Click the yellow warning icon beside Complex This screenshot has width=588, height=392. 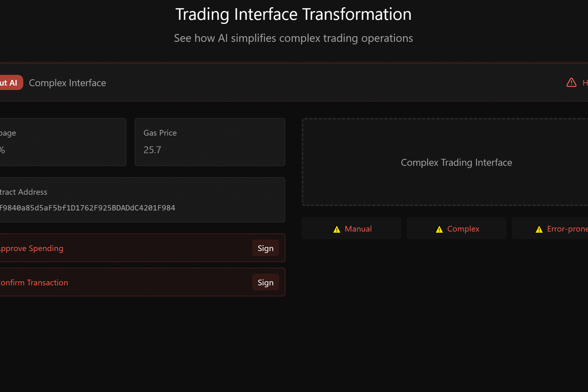pos(439,229)
